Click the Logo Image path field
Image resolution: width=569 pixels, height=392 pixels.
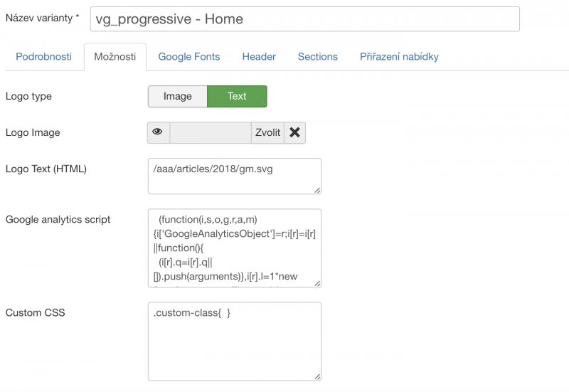click(x=210, y=132)
